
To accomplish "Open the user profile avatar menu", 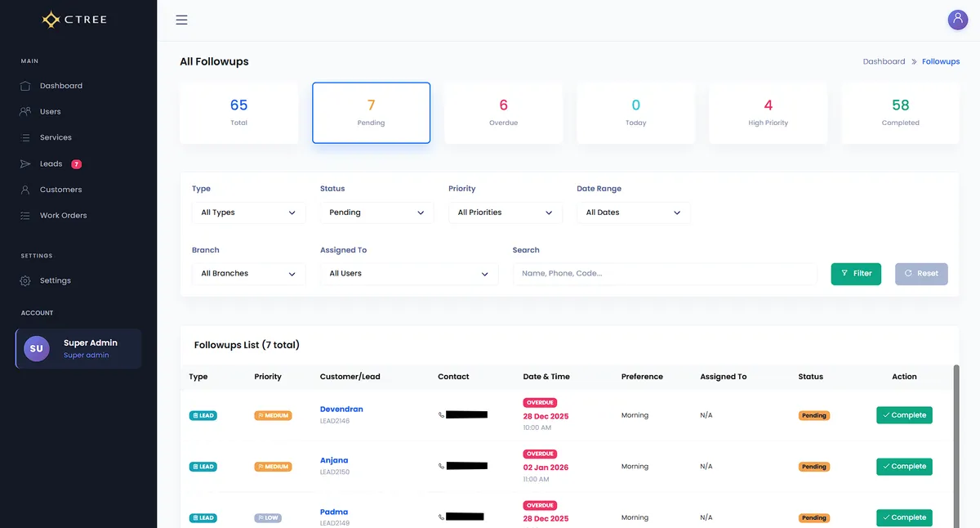I will pos(957,20).
